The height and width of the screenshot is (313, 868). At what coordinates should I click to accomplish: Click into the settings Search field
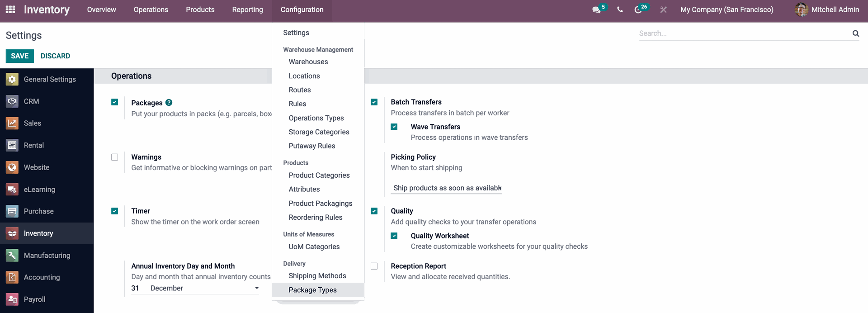pyautogui.click(x=744, y=33)
